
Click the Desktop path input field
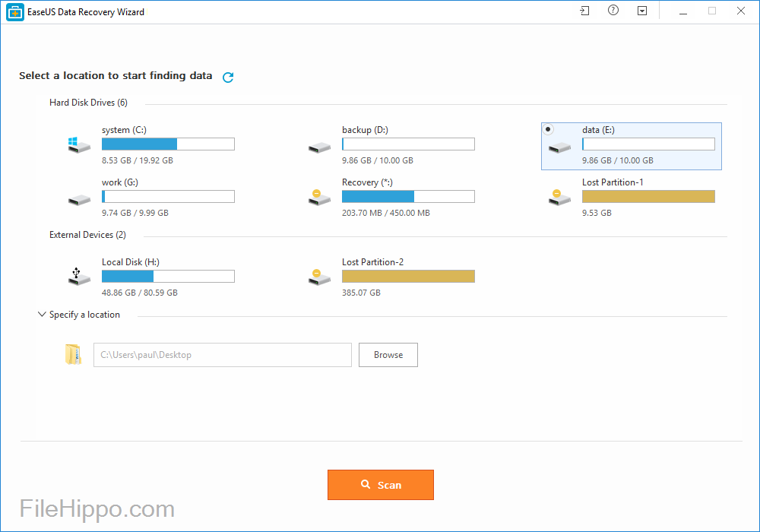click(x=222, y=354)
